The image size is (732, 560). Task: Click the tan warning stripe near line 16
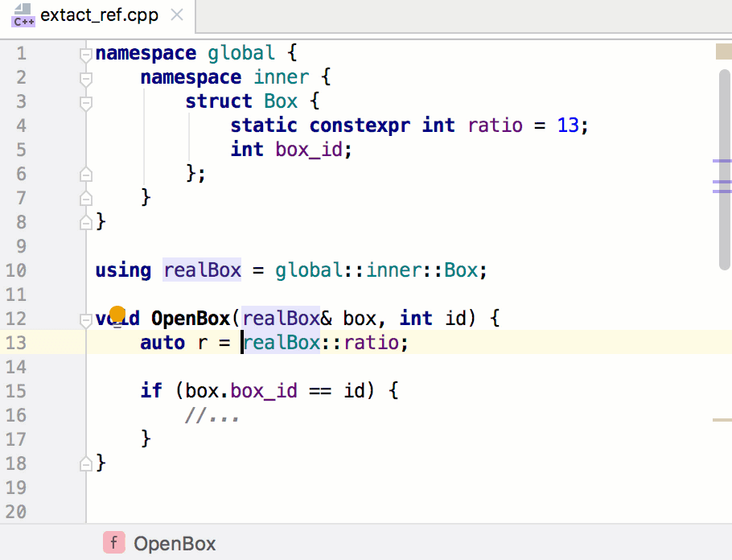722,419
